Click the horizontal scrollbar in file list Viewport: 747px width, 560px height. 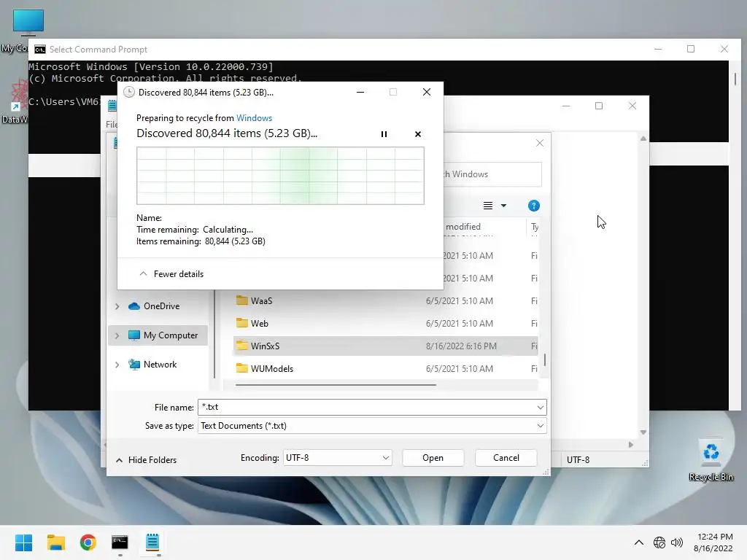[x=336, y=385]
